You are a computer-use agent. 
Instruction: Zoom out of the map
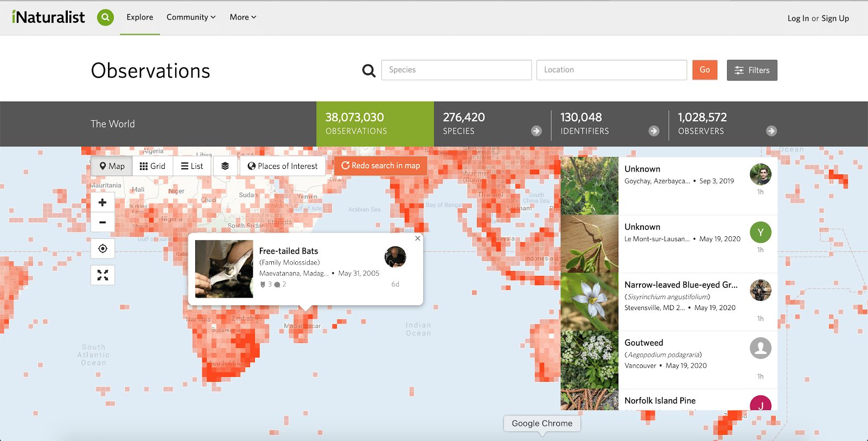tap(103, 222)
